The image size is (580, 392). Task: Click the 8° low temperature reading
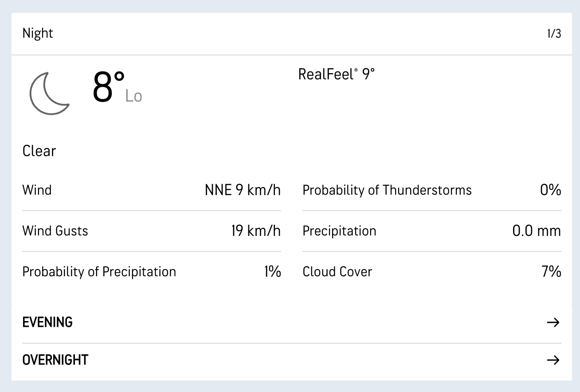coord(109,88)
